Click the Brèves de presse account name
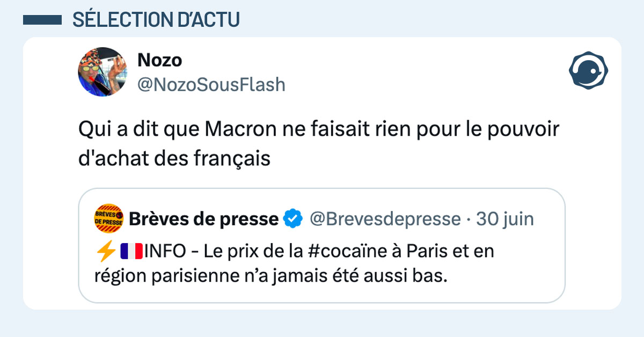Image resolution: width=644 pixels, height=337 pixels. pos(204,219)
